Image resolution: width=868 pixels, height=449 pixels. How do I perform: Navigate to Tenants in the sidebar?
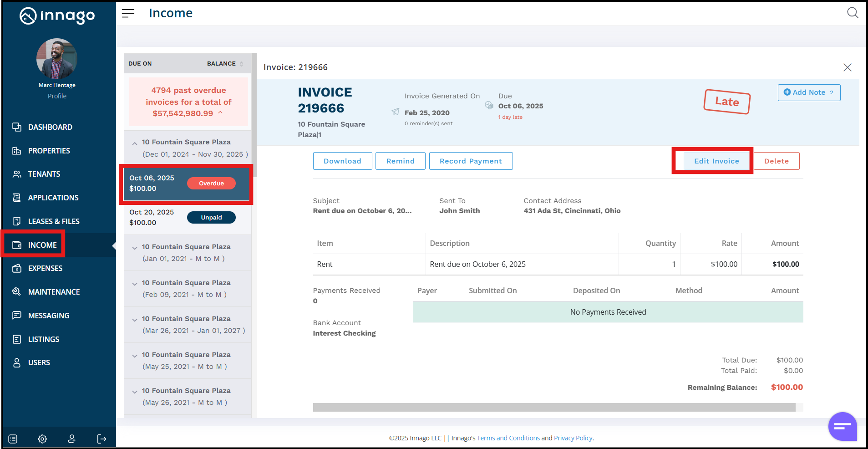pos(44,174)
